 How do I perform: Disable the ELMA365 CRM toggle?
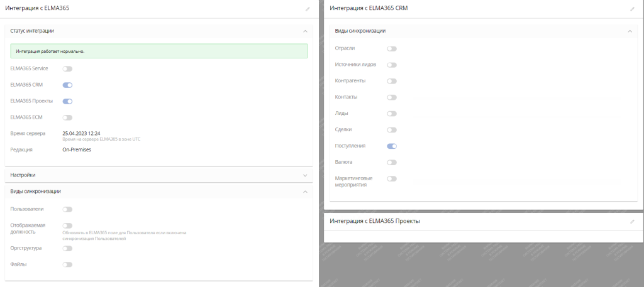click(67, 85)
